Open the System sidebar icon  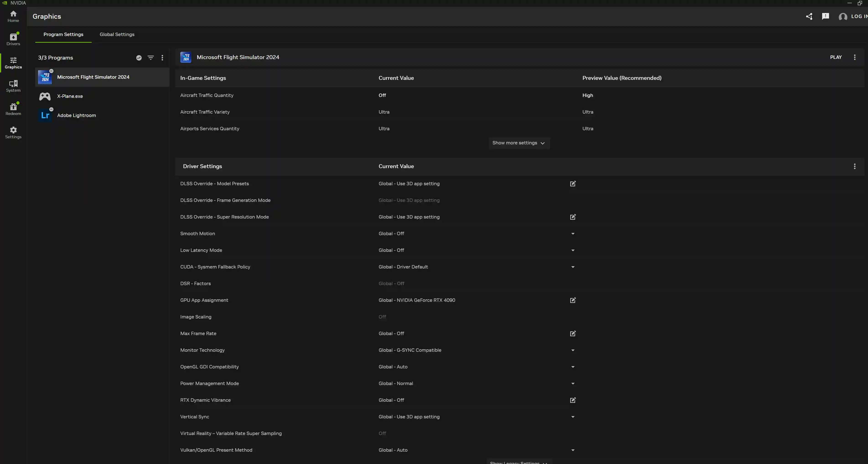(x=13, y=86)
